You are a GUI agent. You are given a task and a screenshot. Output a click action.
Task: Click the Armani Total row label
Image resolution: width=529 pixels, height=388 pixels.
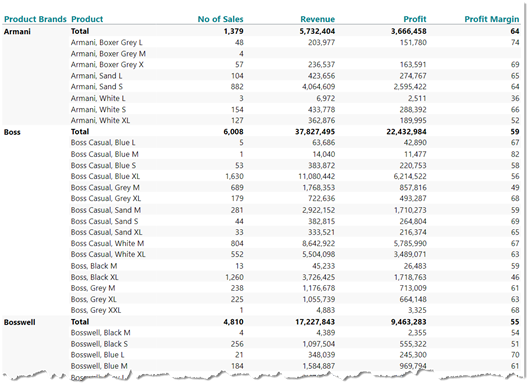(x=80, y=31)
